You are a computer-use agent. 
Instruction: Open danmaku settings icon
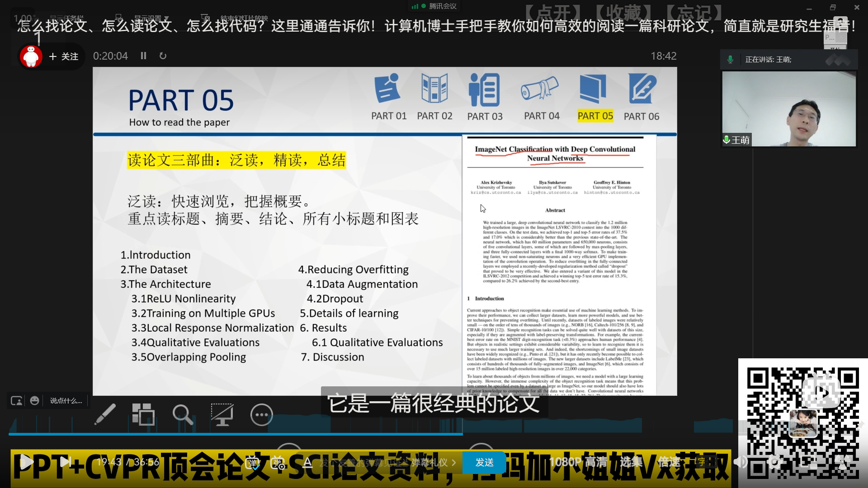coord(277,462)
